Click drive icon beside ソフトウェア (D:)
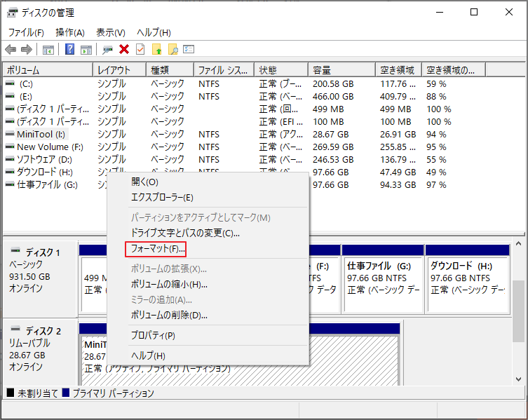This screenshot has height=420, width=528. [10, 159]
